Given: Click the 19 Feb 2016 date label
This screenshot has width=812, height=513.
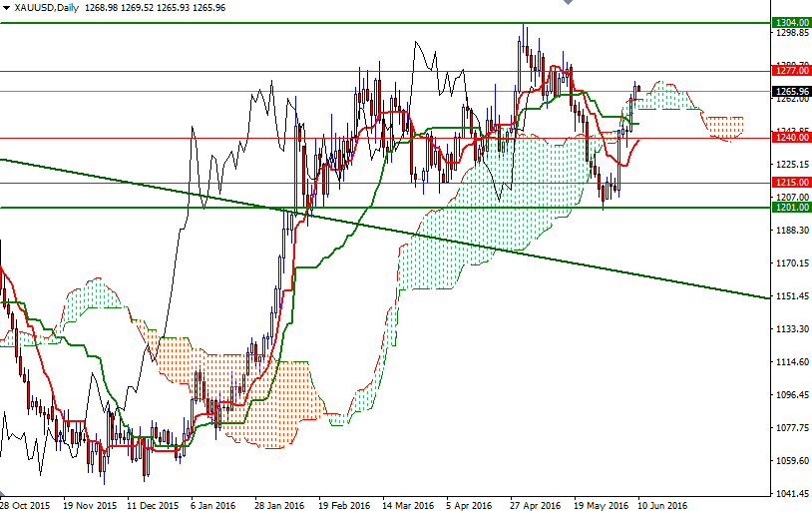Looking at the screenshot, I should pyautogui.click(x=343, y=505).
